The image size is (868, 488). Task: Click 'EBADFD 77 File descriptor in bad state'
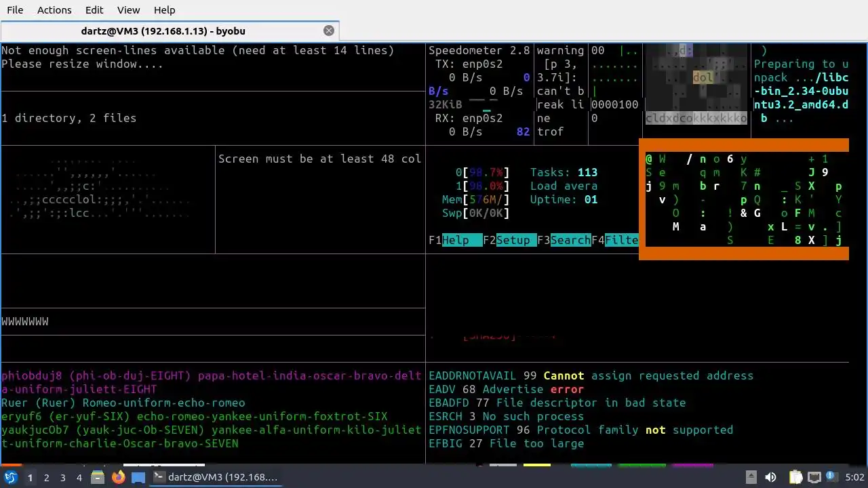tap(557, 403)
